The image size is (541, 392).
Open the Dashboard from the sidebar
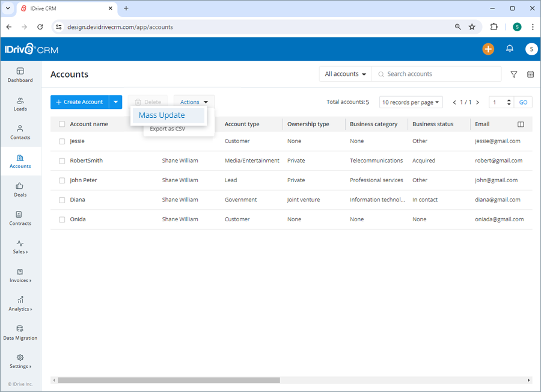pyautogui.click(x=20, y=74)
